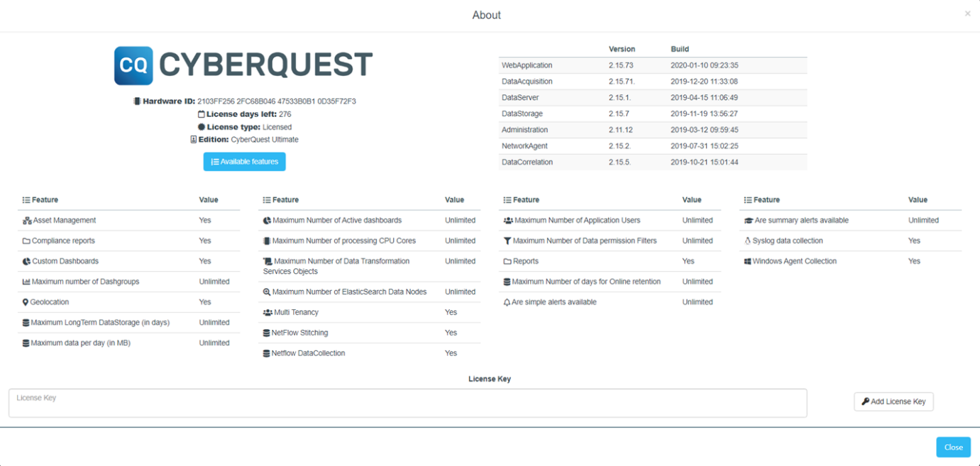Click the Hardware ID value
Viewport: 980px width, 466px height.
(x=277, y=101)
